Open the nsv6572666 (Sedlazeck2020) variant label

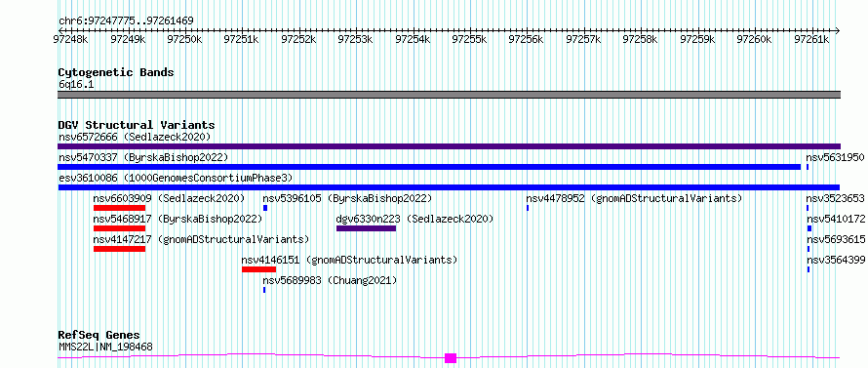(135, 137)
